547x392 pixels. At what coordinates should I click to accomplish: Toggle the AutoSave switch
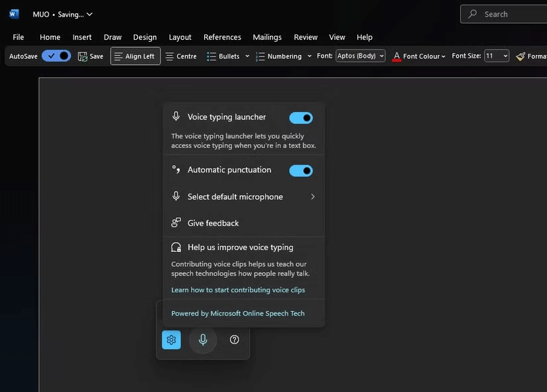(56, 56)
